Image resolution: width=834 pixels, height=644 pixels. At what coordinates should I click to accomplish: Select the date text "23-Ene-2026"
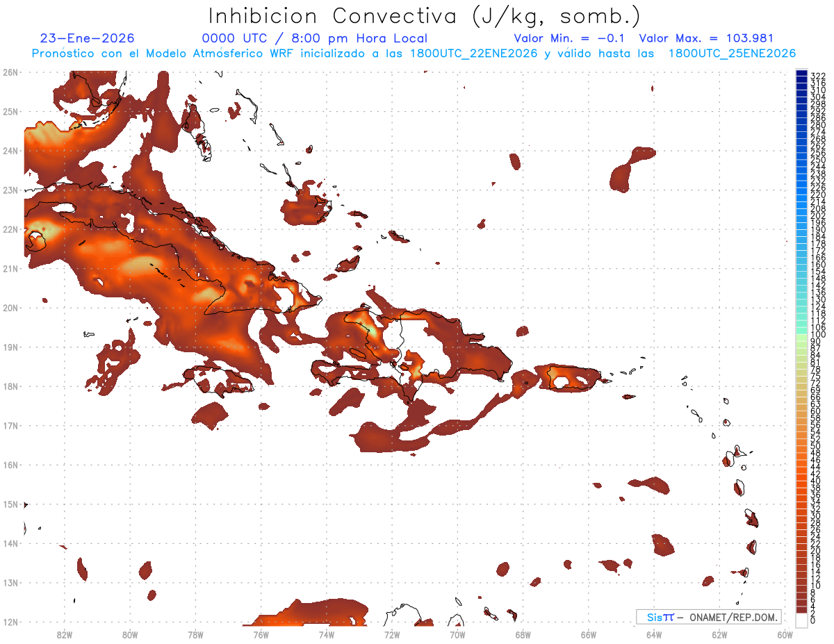pos(88,39)
